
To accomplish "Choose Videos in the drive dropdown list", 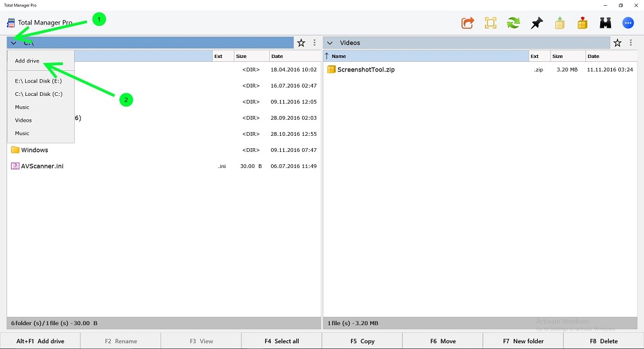I will pyautogui.click(x=23, y=120).
